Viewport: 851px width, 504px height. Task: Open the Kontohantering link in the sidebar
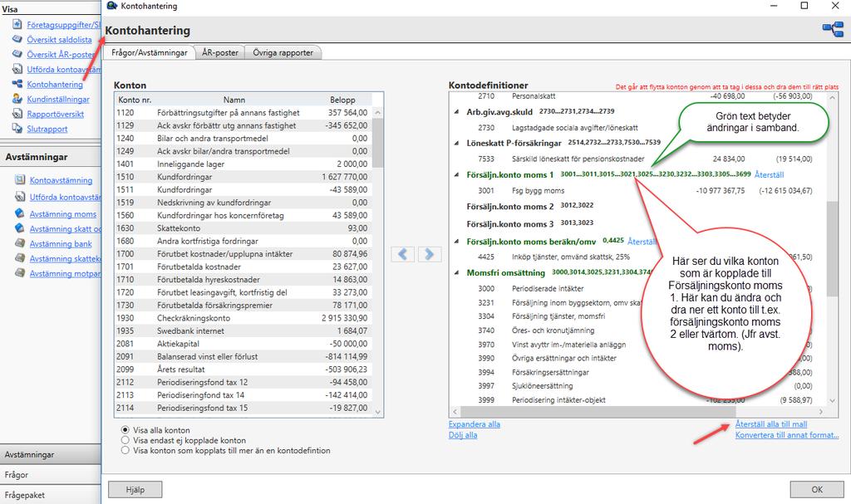55,84
